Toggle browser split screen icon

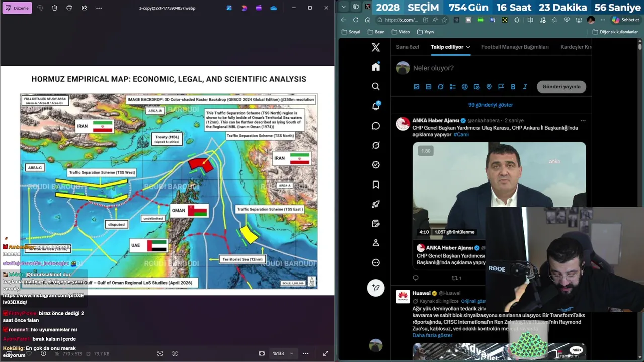530,20
